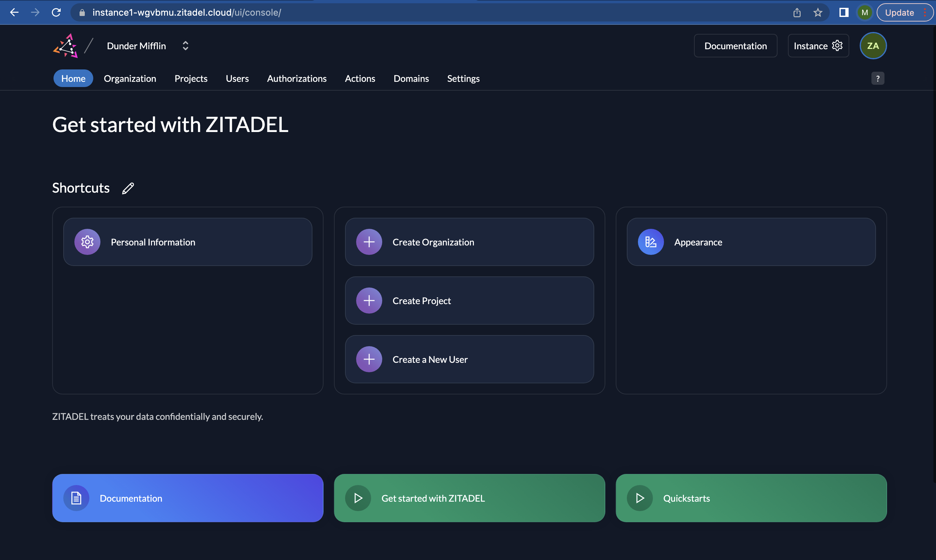
Task: Click the top Documentation button
Action: (x=735, y=46)
